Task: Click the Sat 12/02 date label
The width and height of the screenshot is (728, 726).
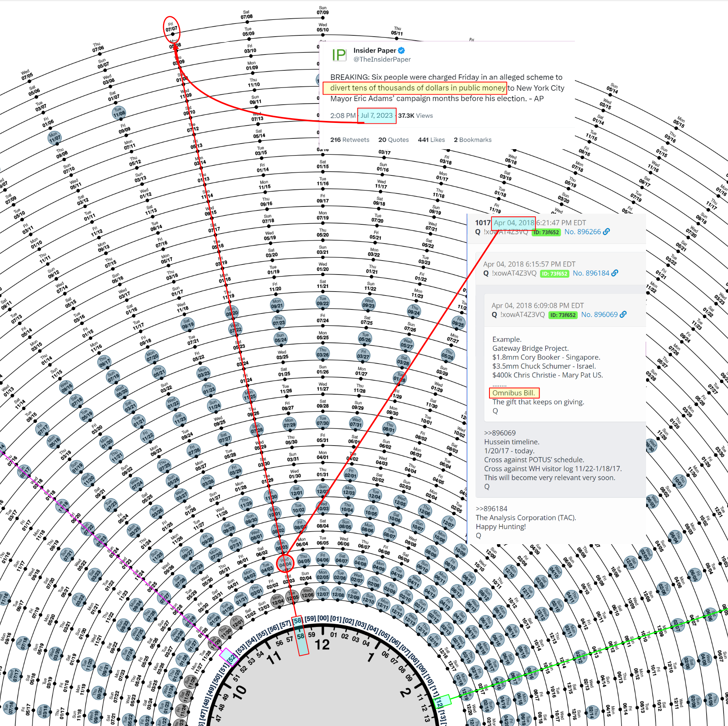Action: tap(250, 613)
